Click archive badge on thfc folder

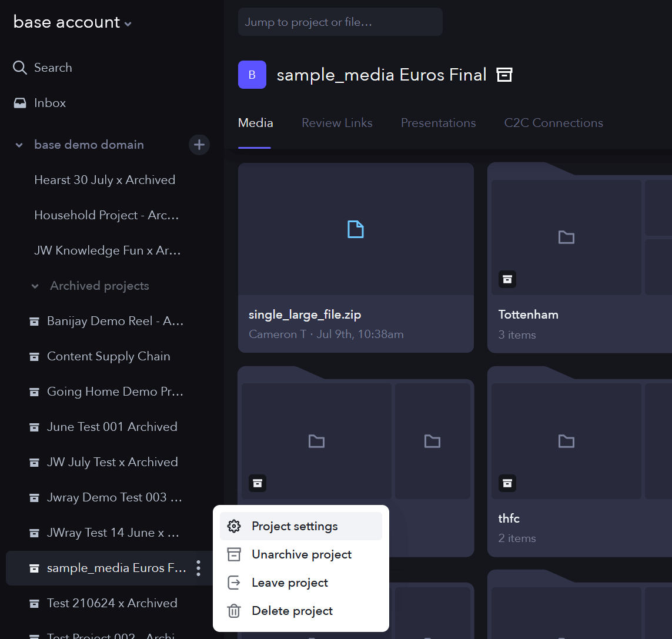[507, 483]
